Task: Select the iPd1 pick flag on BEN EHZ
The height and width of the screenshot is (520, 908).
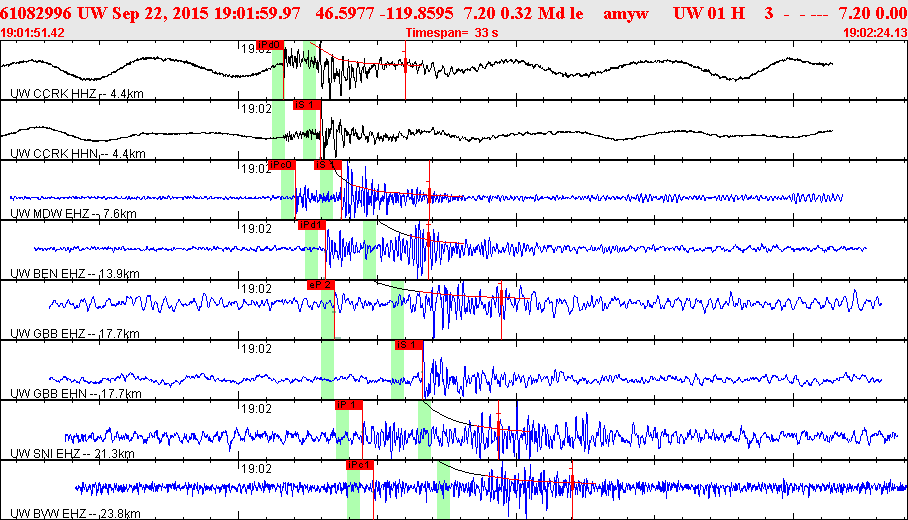Action: point(312,225)
